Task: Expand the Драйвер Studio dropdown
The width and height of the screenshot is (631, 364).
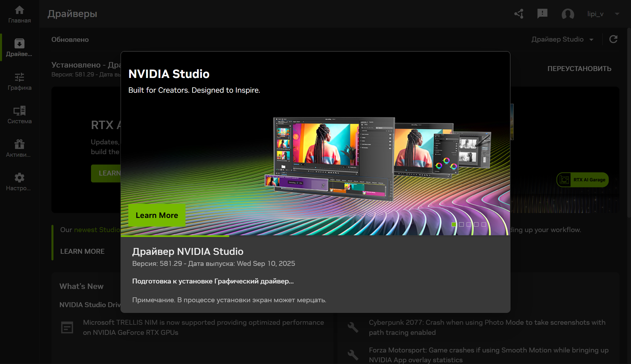Action: 562,39
